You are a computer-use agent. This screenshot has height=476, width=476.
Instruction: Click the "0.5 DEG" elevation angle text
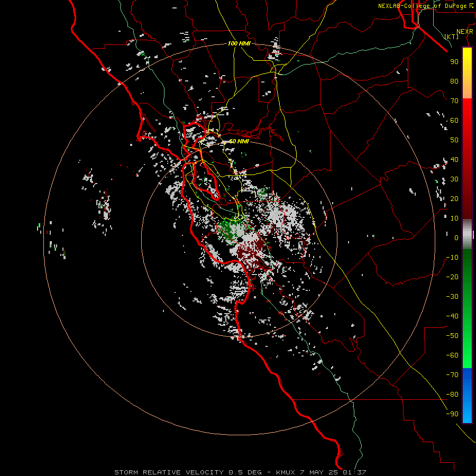click(245, 472)
